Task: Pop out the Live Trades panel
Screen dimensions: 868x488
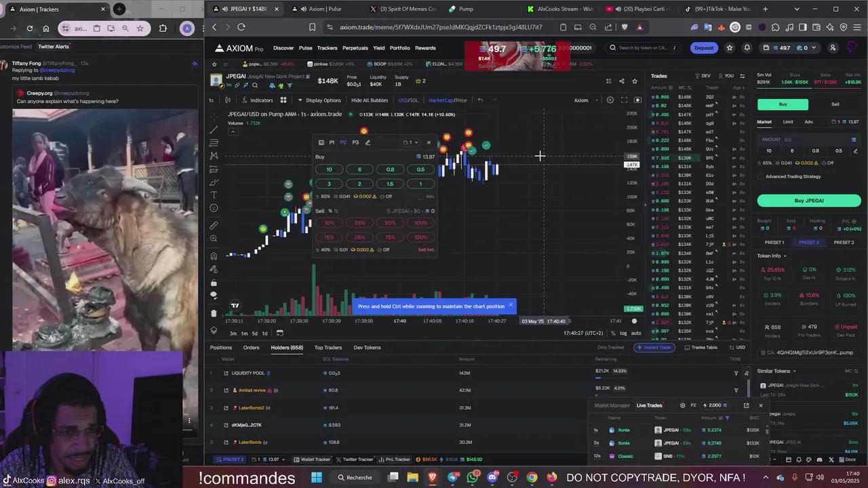Action: (746, 405)
